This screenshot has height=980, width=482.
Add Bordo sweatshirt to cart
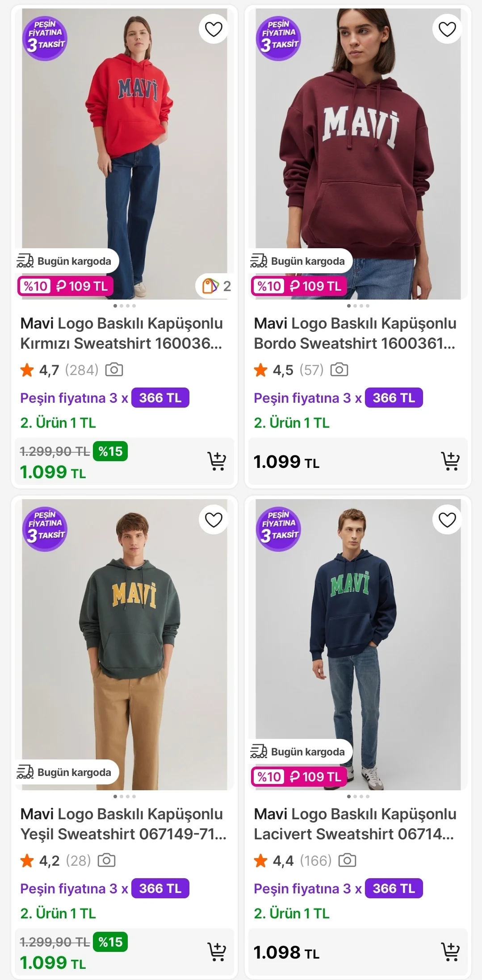450,461
